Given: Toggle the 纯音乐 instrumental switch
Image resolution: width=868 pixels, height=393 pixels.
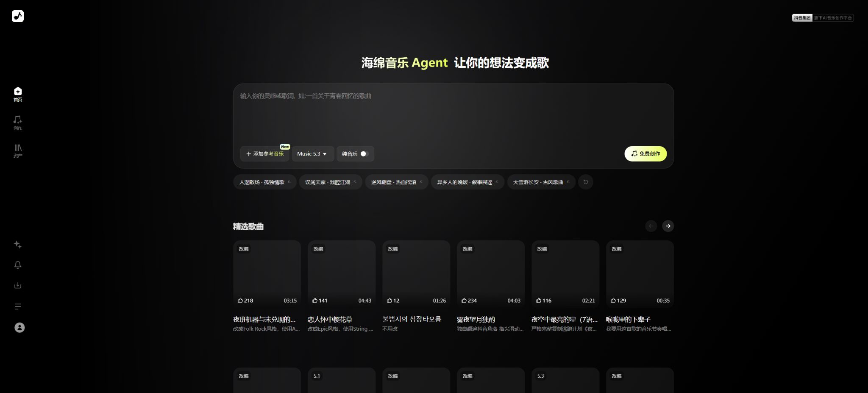Looking at the screenshot, I should (364, 154).
